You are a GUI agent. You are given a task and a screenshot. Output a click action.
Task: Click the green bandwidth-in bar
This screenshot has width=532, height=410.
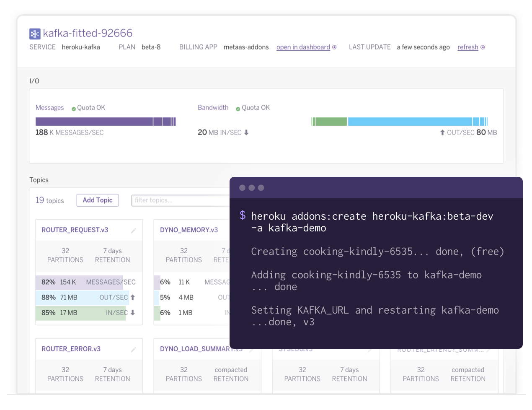pos(329,122)
